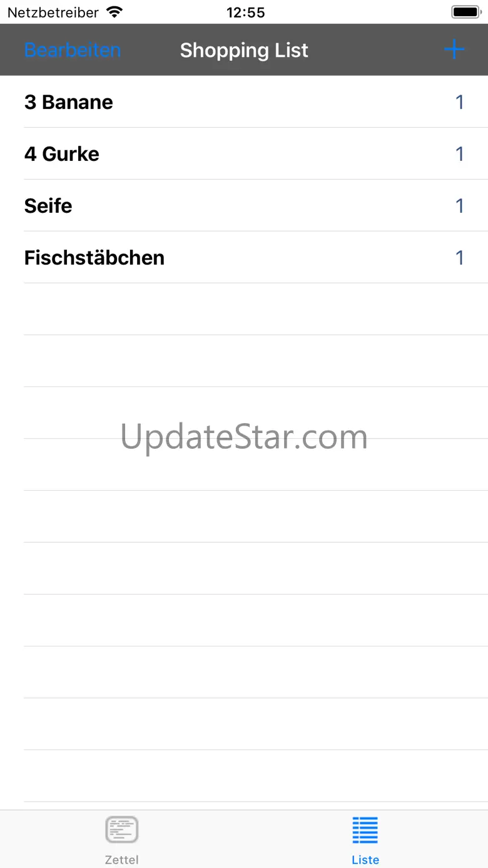Screen dimensions: 488x868
Task: Tap the Zettel tab label
Action: click(x=121, y=859)
